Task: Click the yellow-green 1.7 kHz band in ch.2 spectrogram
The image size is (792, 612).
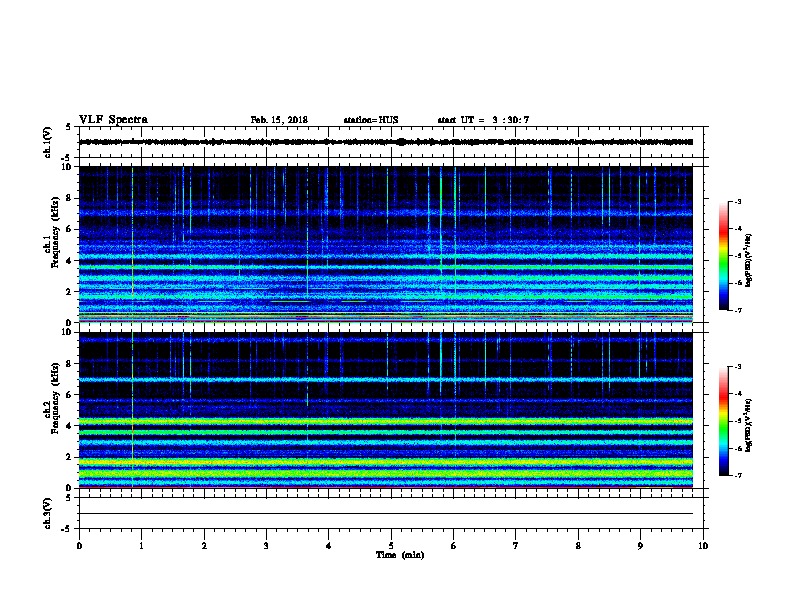Action: pyautogui.click(x=386, y=462)
